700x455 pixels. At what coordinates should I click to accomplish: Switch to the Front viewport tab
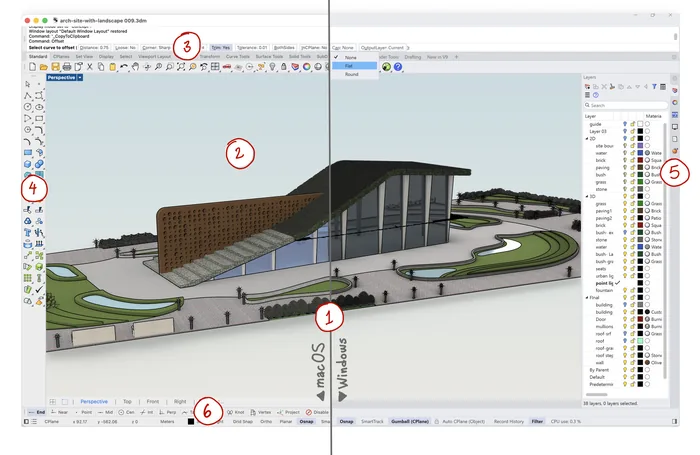point(153,401)
